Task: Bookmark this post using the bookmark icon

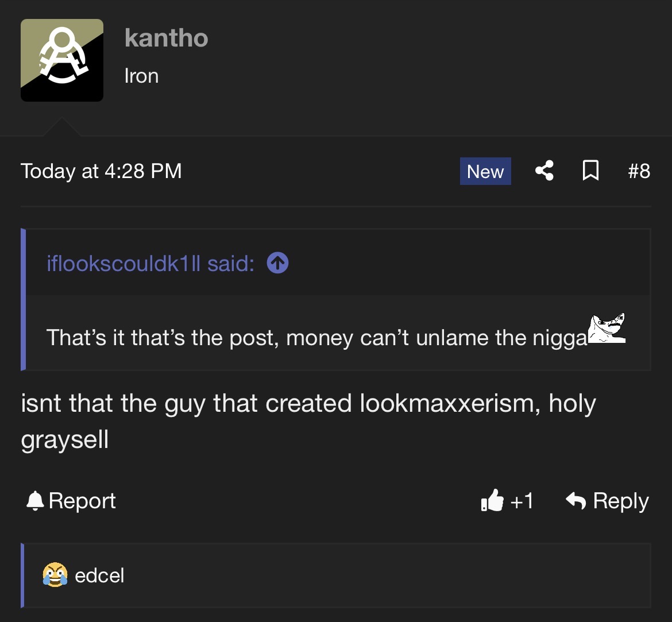Action: (x=590, y=171)
